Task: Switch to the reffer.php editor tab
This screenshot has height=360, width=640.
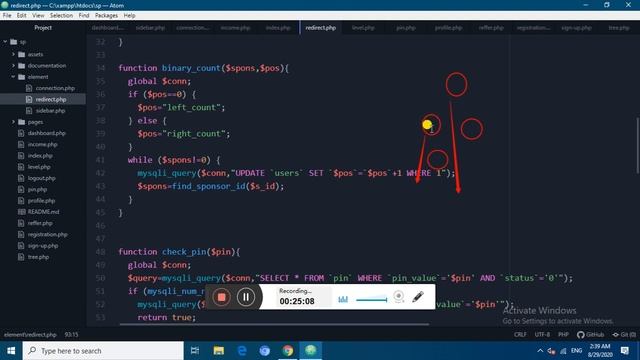Action: tap(491, 28)
